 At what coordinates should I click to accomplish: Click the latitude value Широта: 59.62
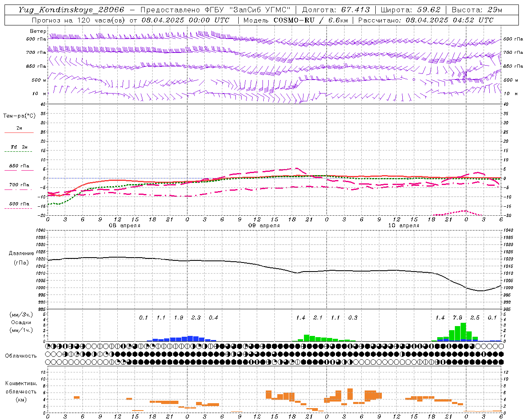pos(411,10)
